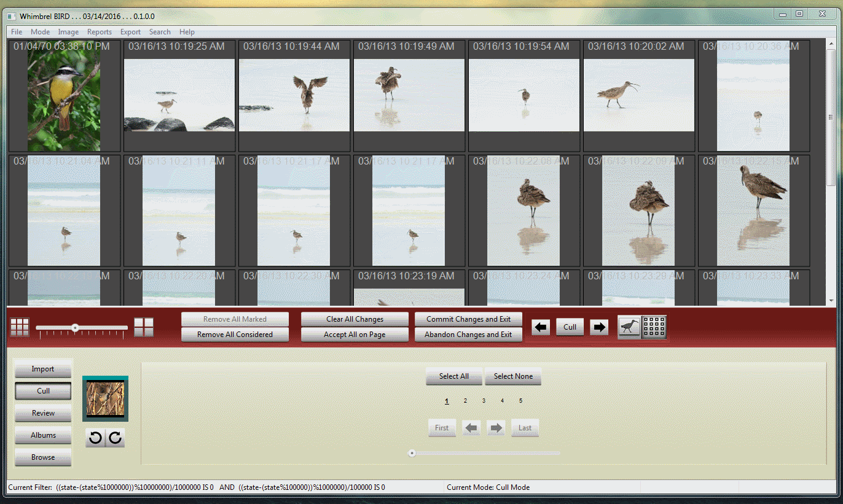Click the next page arrow button
The width and height of the screenshot is (843, 504).
pyautogui.click(x=496, y=428)
